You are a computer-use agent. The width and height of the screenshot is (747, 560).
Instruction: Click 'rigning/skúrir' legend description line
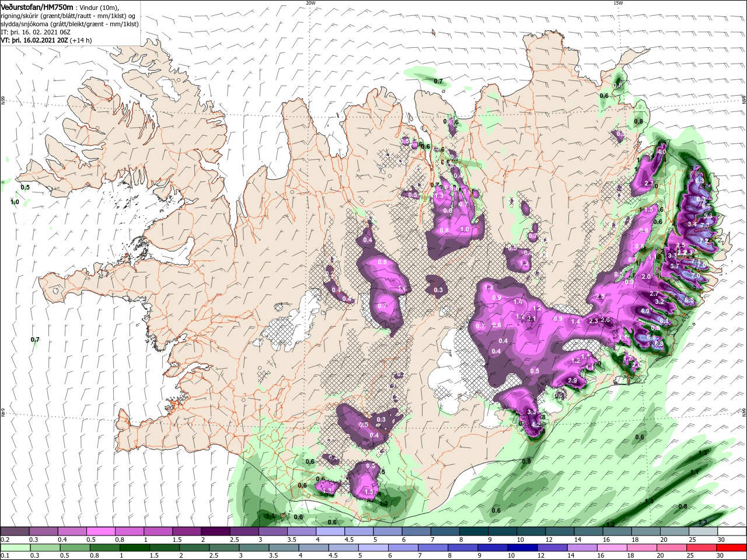(x=68, y=16)
